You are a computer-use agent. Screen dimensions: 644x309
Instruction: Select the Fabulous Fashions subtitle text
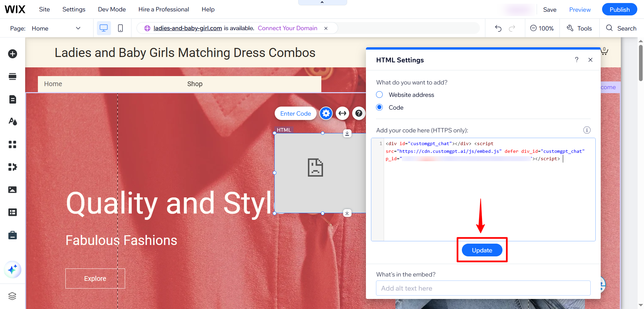click(121, 240)
